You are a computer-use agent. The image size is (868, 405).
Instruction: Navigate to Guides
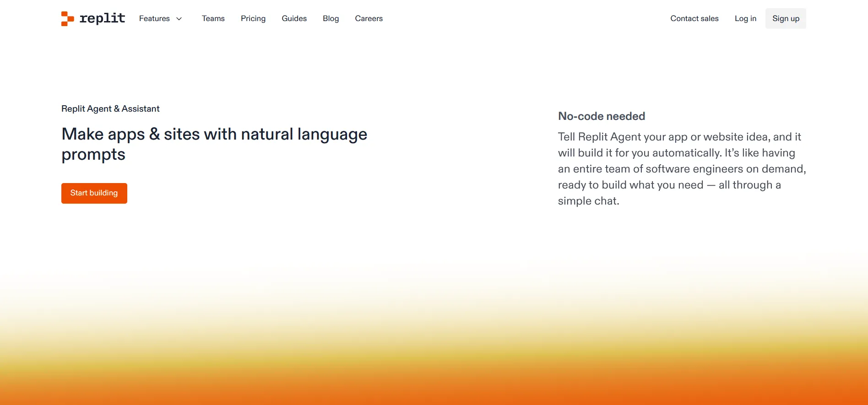click(x=294, y=19)
